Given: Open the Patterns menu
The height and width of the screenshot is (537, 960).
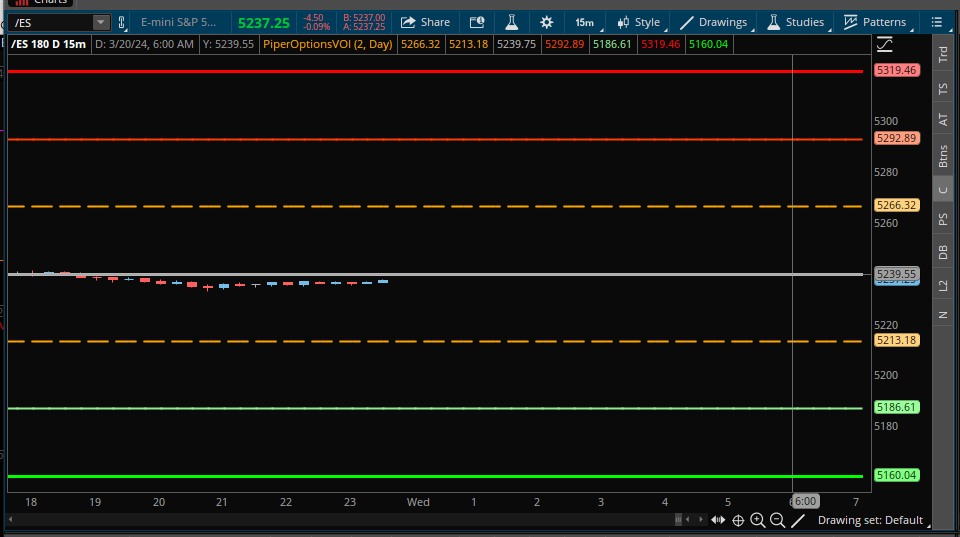Looking at the screenshot, I should click(876, 23).
